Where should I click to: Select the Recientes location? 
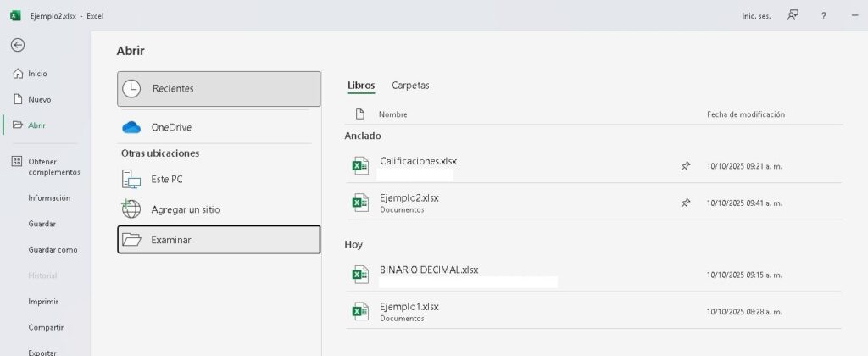point(219,89)
